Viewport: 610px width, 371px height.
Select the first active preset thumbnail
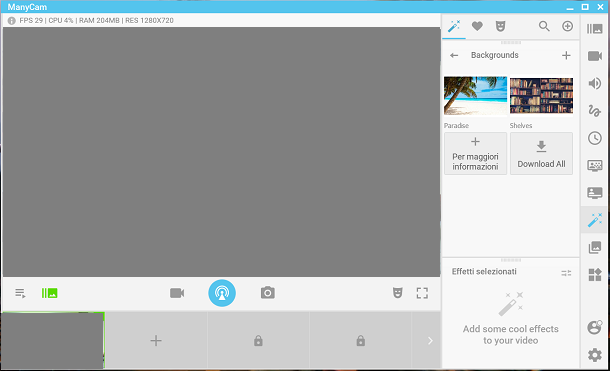coord(53,340)
